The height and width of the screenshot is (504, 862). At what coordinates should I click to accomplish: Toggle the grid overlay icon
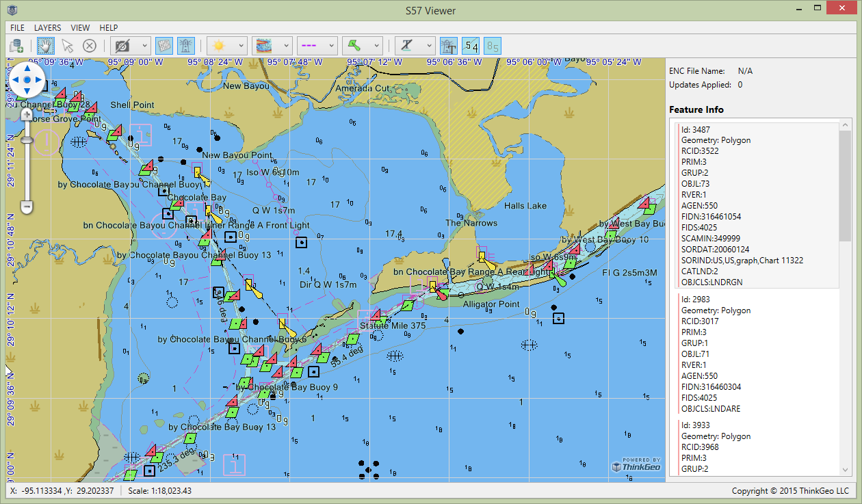click(164, 45)
